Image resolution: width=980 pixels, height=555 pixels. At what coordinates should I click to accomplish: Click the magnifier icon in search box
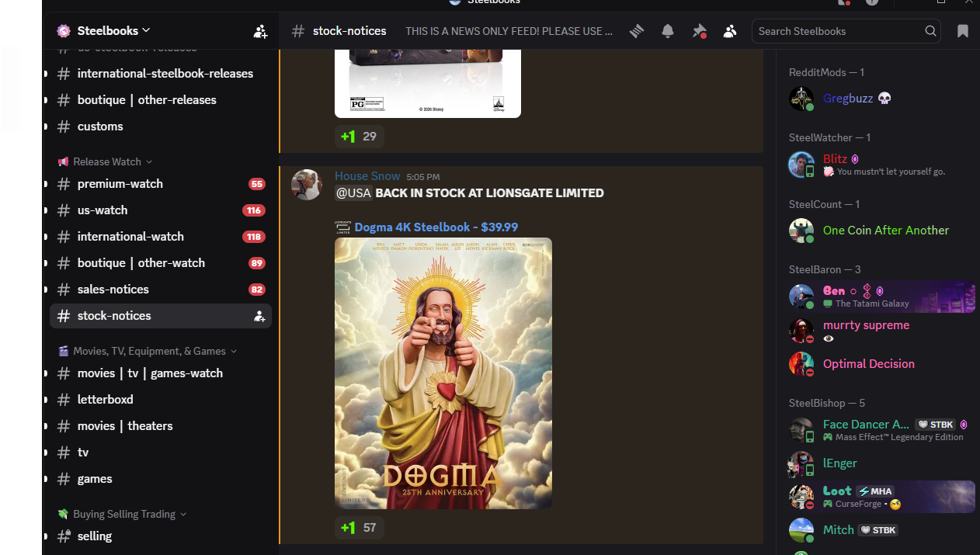pyautogui.click(x=930, y=31)
